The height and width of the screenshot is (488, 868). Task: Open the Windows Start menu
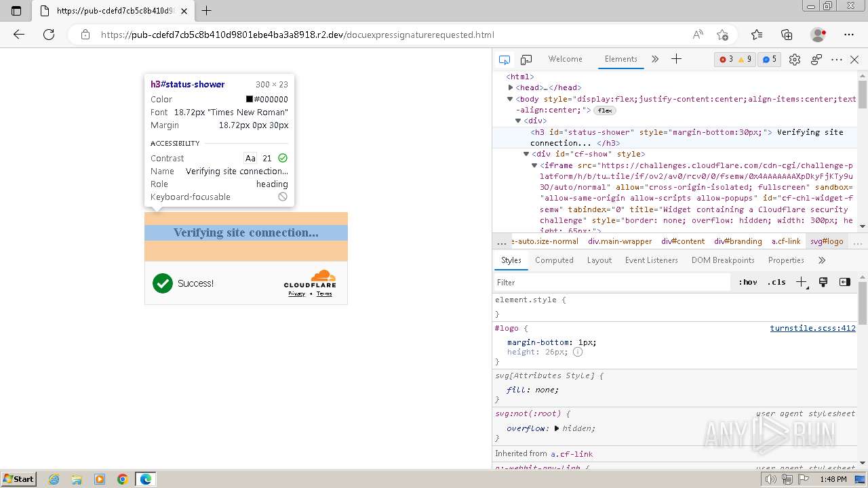tap(19, 479)
